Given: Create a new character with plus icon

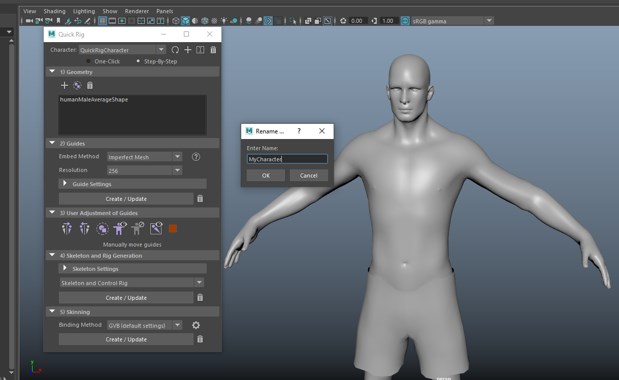Looking at the screenshot, I should pyautogui.click(x=188, y=50).
